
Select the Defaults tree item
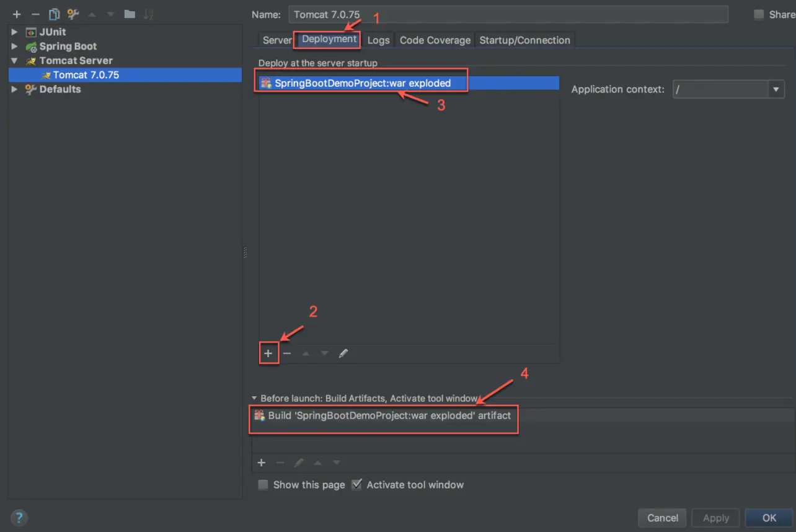(x=60, y=89)
